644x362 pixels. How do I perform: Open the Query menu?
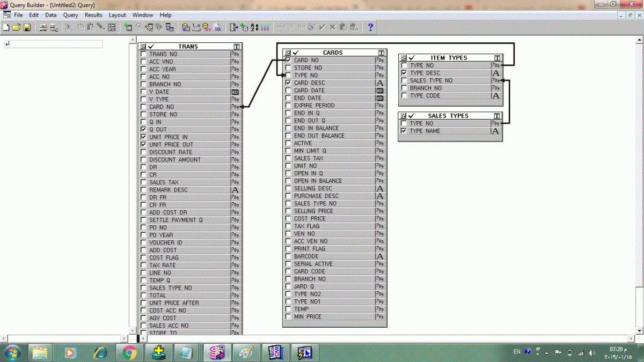70,15
